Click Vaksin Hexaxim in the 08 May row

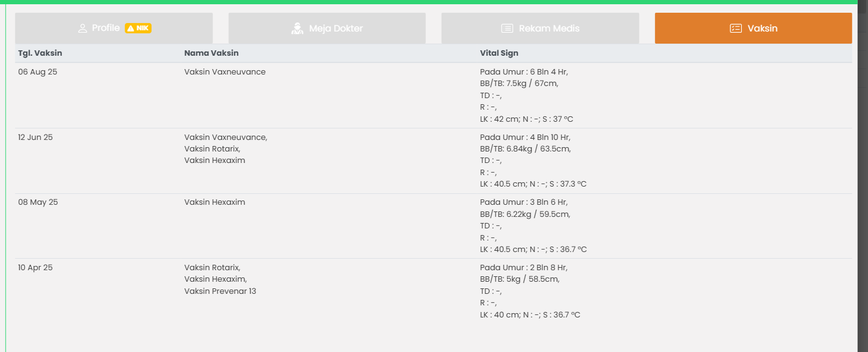coord(215,202)
